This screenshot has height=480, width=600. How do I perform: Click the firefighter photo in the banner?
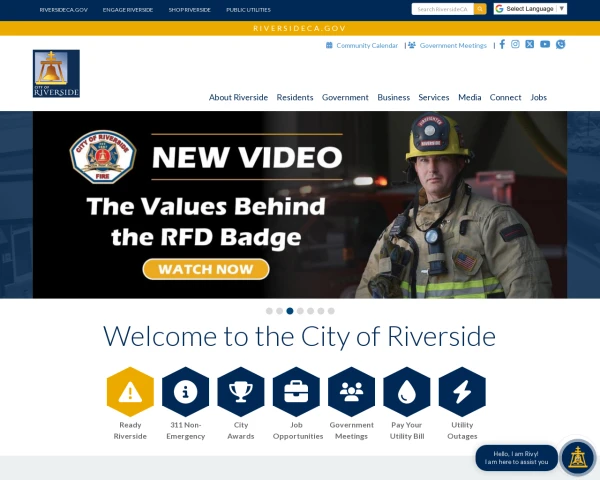point(452,207)
